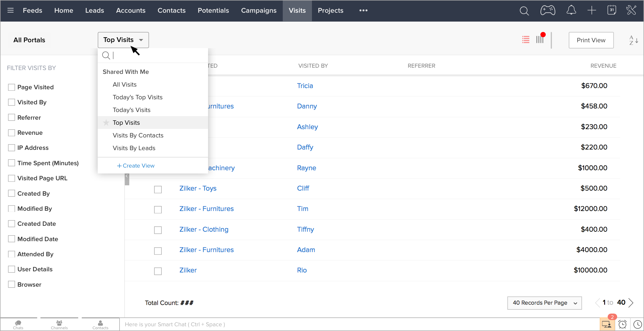The width and height of the screenshot is (644, 331).
Task: Open the hamburger menu icon
Action: [x=11, y=10]
